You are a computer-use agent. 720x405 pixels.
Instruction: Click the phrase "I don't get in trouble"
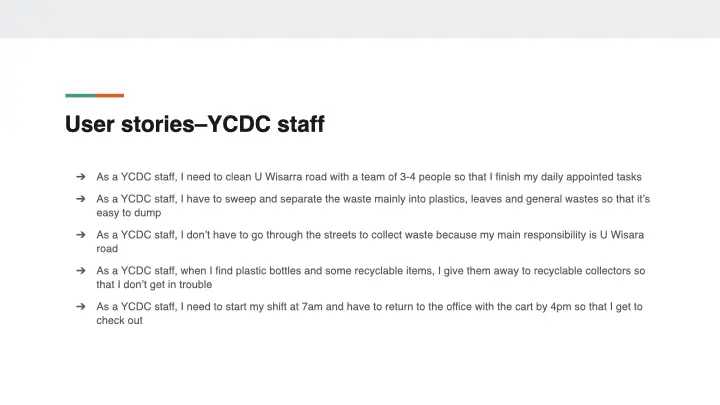point(154,285)
